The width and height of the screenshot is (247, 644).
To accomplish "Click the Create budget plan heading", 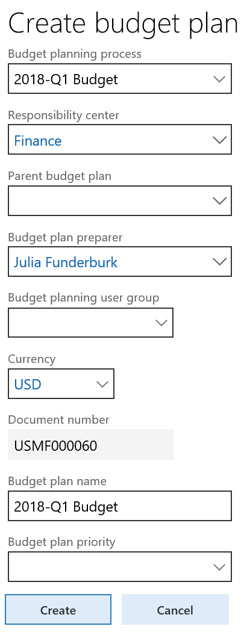I will point(123,23).
